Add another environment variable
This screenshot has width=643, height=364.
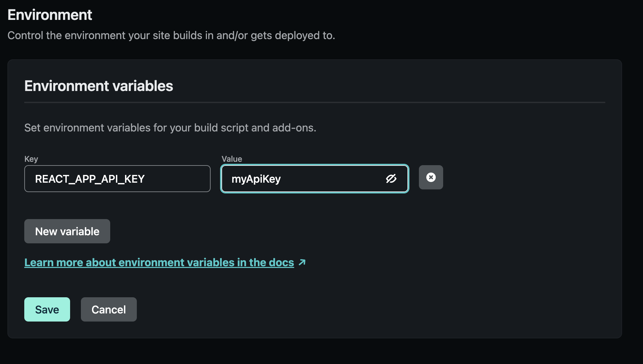pyautogui.click(x=67, y=231)
